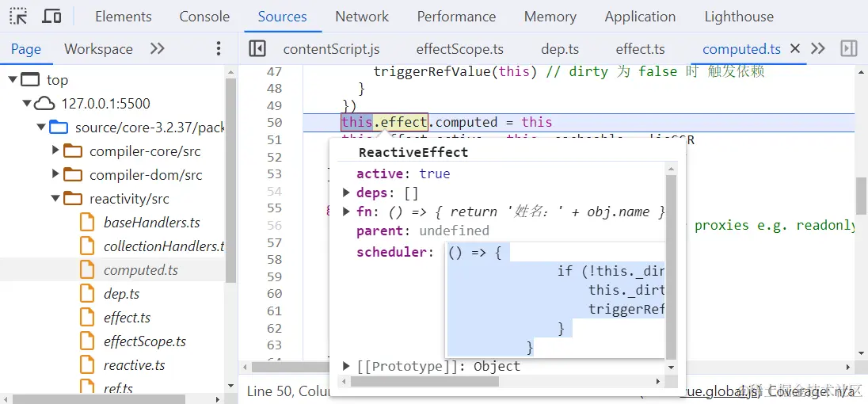Open the Lighthouse tab
The width and height of the screenshot is (868, 404).
tap(739, 17)
